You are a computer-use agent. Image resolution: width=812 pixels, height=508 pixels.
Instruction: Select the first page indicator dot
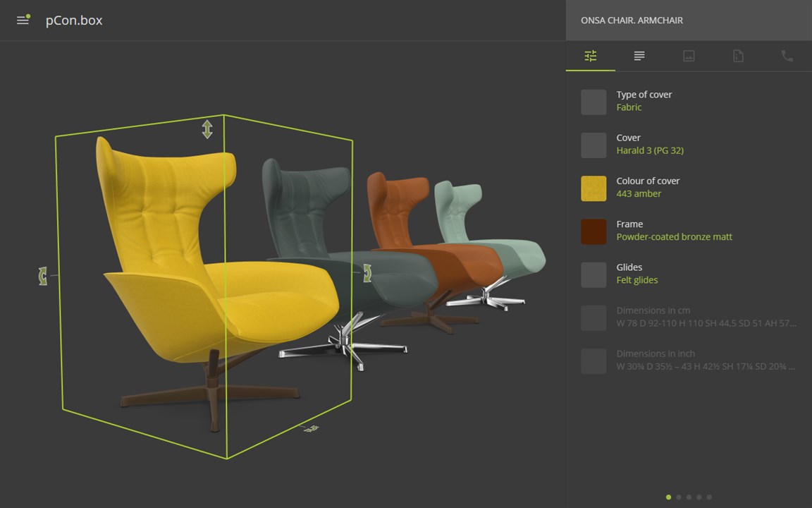[x=668, y=497]
